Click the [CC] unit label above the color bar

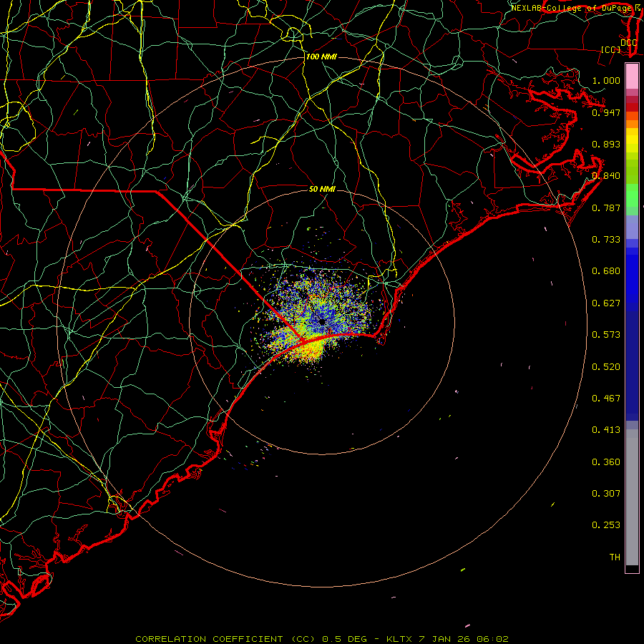611,49
